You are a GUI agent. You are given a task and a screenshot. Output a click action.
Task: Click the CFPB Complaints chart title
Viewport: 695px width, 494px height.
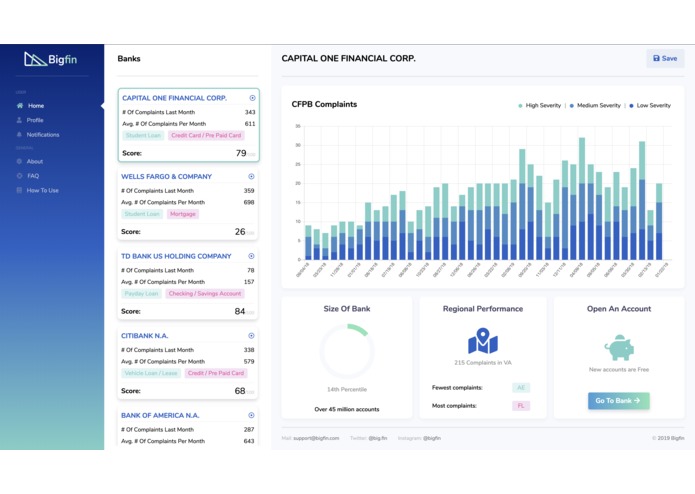pos(324,104)
